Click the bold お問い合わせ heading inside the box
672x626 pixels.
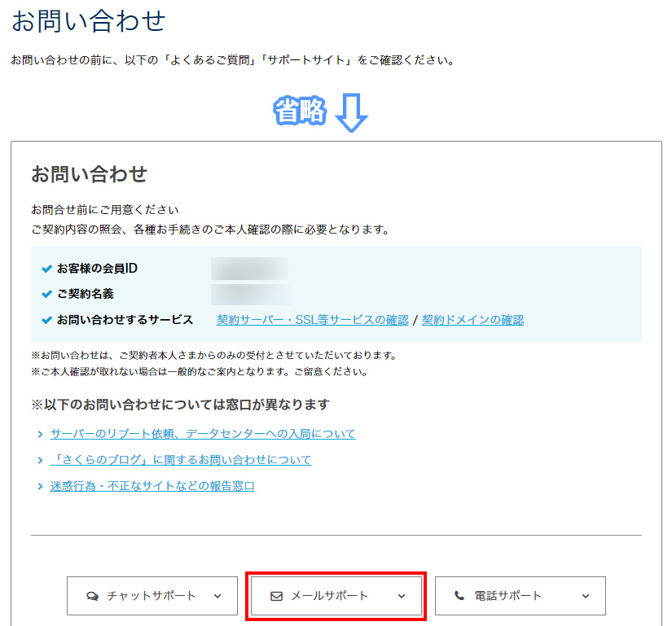[x=89, y=174]
